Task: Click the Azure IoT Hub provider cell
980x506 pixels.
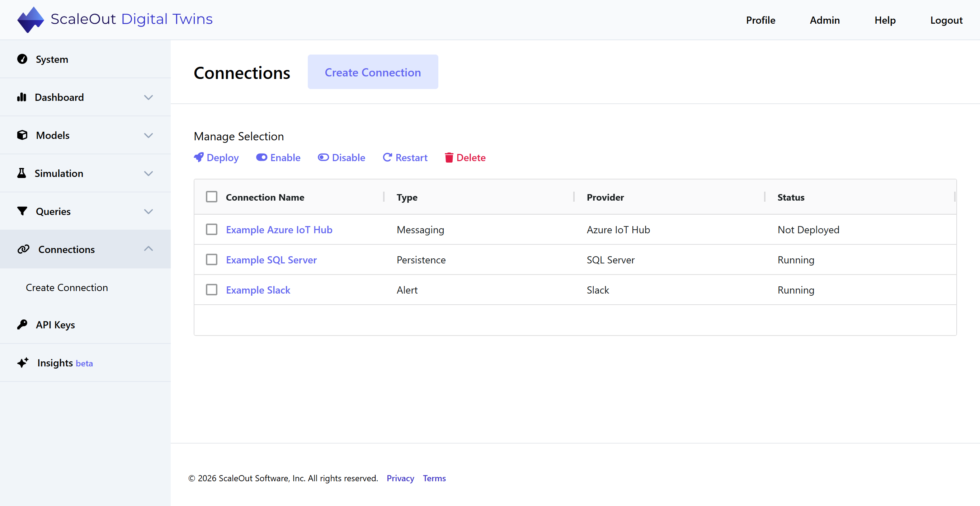Action: click(x=618, y=230)
